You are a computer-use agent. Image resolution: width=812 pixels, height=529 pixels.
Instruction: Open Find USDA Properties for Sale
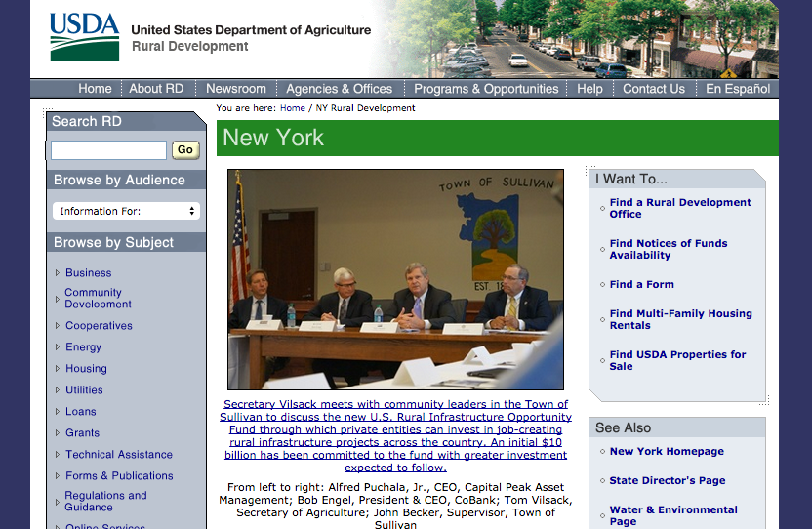(x=677, y=360)
